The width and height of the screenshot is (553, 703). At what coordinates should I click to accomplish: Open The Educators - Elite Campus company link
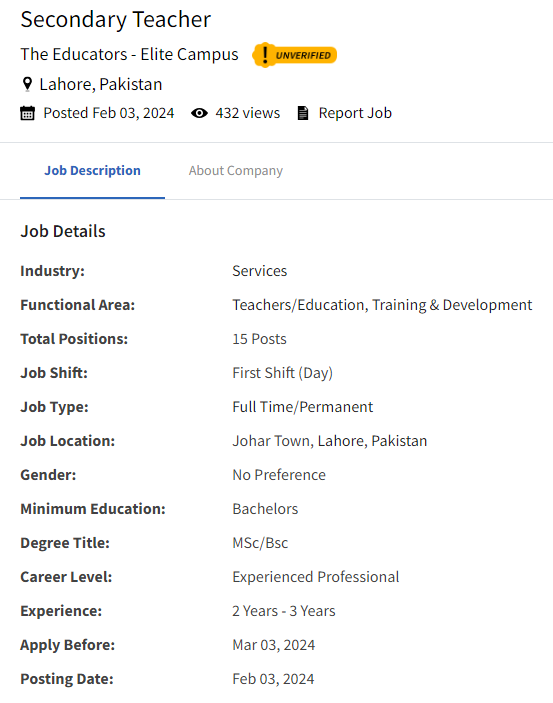129,54
